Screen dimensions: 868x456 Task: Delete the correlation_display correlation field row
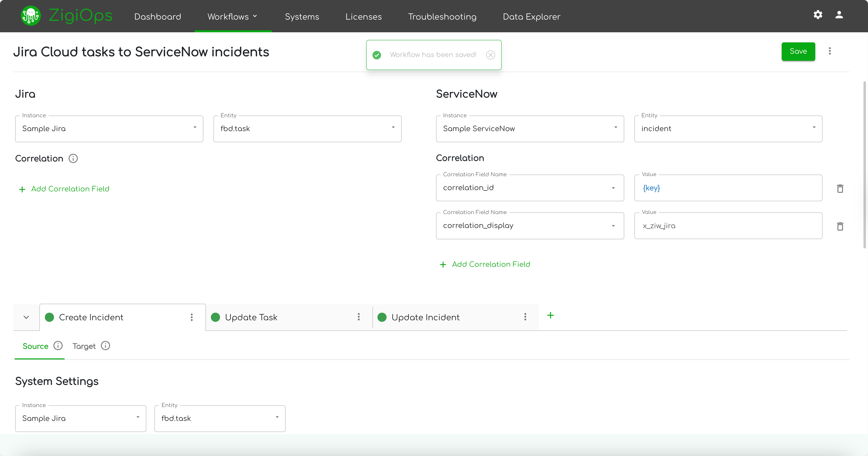pos(840,226)
